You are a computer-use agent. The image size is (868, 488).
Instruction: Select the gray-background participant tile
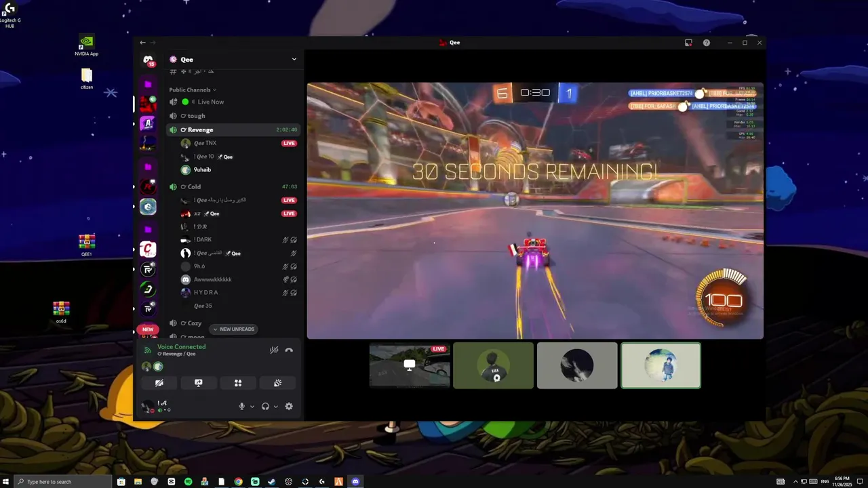[x=577, y=366]
